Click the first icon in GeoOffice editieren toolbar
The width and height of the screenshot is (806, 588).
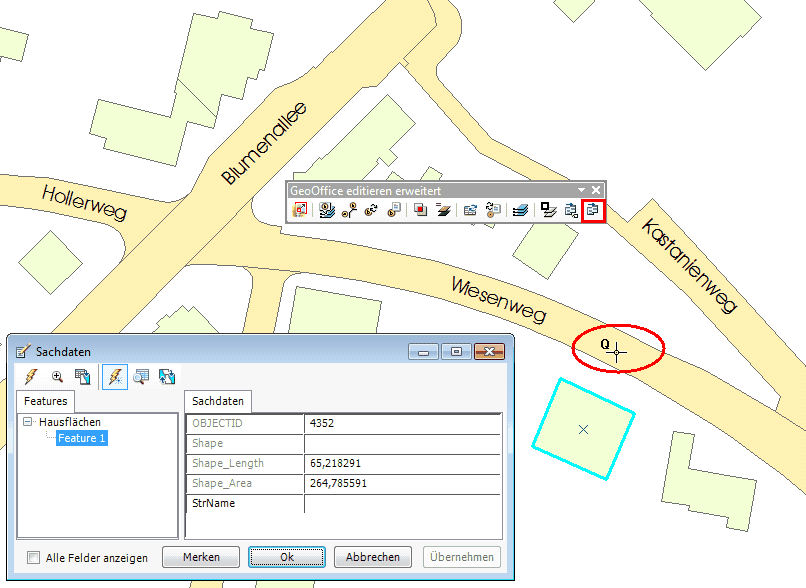coord(300,210)
